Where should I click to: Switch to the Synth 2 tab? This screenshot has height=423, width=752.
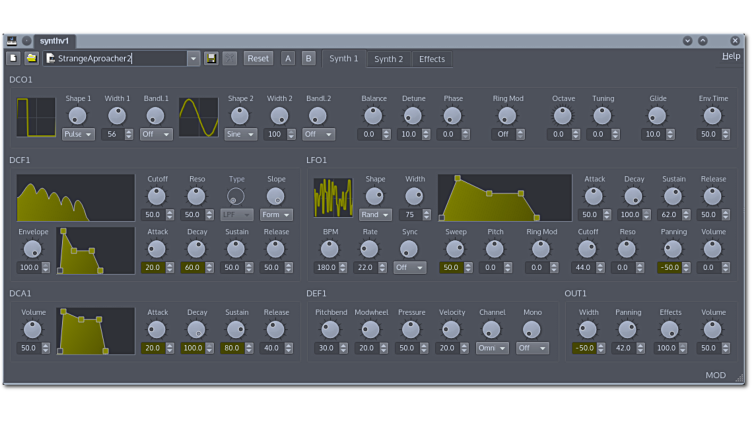pyautogui.click(x=388, y=59)
